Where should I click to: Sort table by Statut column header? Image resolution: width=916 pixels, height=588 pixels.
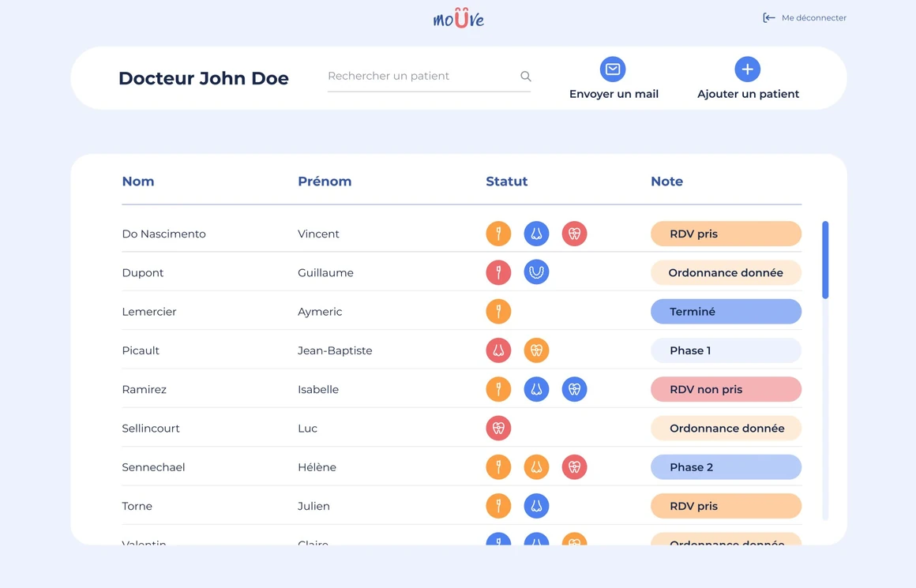coord(506,182)
